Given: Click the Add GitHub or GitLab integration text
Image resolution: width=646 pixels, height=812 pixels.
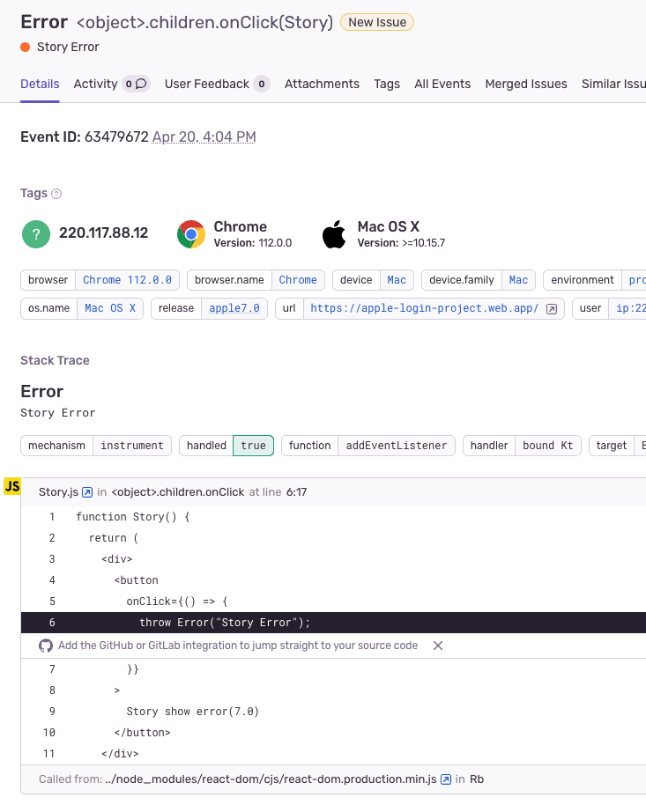Looking at the screenshot, I should click(238, 646).
